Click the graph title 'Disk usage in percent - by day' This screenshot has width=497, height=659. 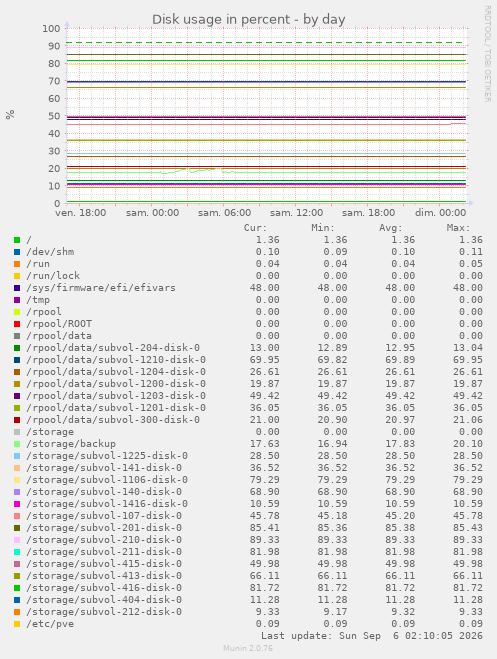pyautogui.click(x=249, y=20)
